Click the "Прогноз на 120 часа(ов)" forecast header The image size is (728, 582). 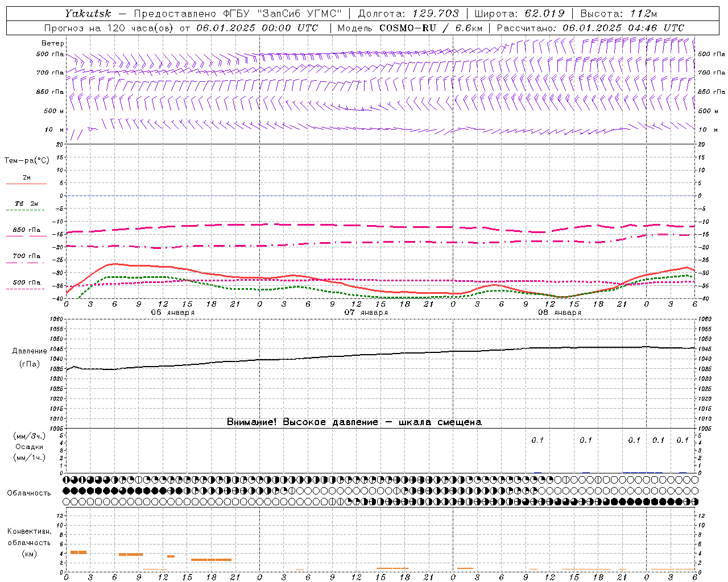(x=108, y=28)
